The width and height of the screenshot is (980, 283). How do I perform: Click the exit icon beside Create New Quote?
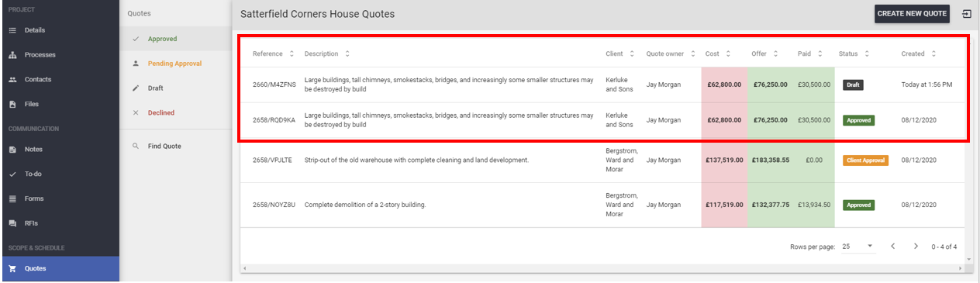point(966,14)
